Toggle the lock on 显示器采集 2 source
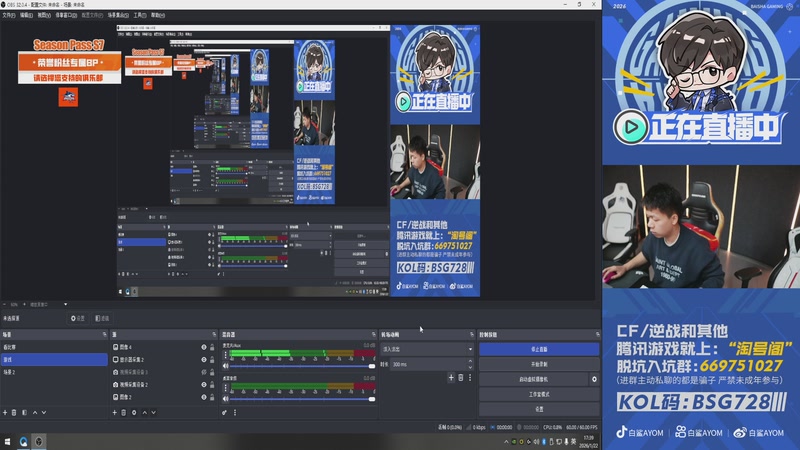 (212, 360)
